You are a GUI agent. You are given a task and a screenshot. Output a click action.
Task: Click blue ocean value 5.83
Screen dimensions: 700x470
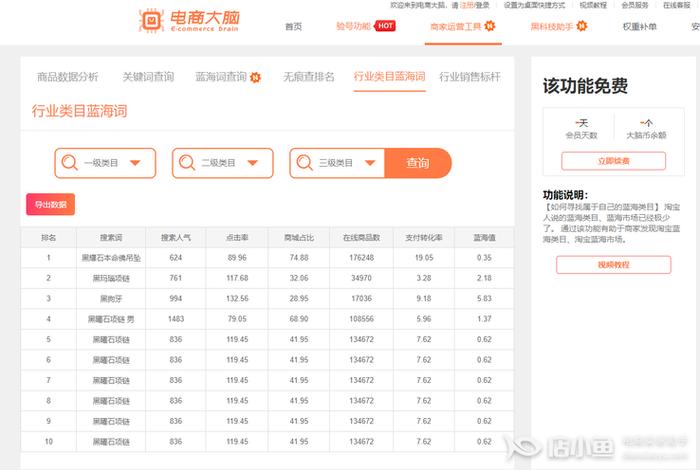click(484, 299)
